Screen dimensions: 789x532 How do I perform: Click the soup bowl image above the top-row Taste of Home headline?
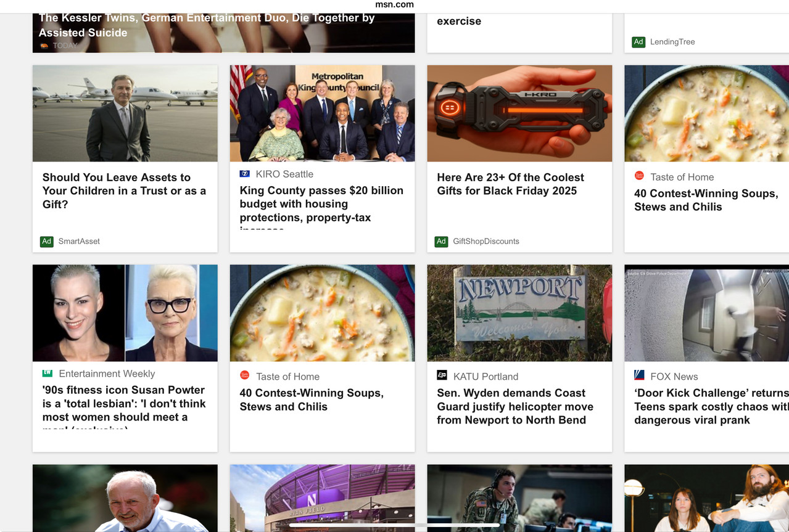(707, 113)
